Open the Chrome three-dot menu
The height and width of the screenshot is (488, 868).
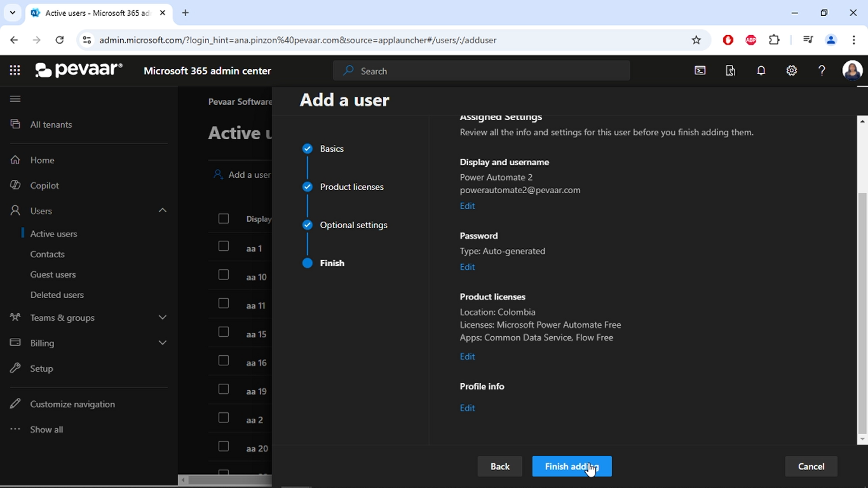click(853, 39)
